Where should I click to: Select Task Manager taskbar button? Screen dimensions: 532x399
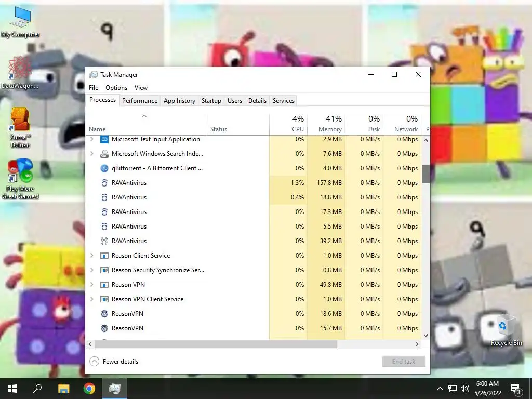point(115,389)
